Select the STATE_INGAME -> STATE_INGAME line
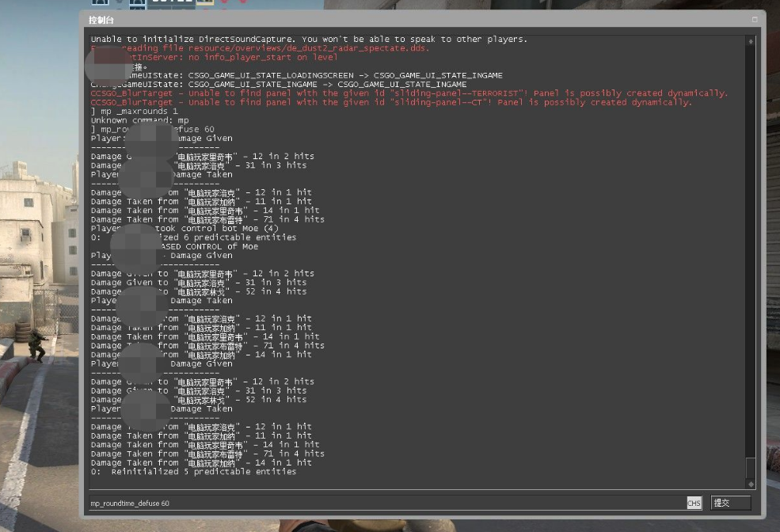The width and height of the screenshot is (780, 532). tap(279, 85)
